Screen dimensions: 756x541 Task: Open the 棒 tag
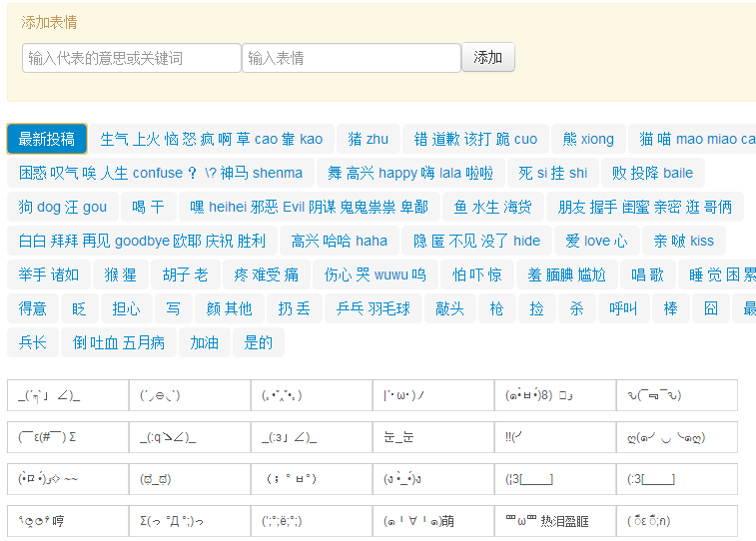tap(670, 308)
